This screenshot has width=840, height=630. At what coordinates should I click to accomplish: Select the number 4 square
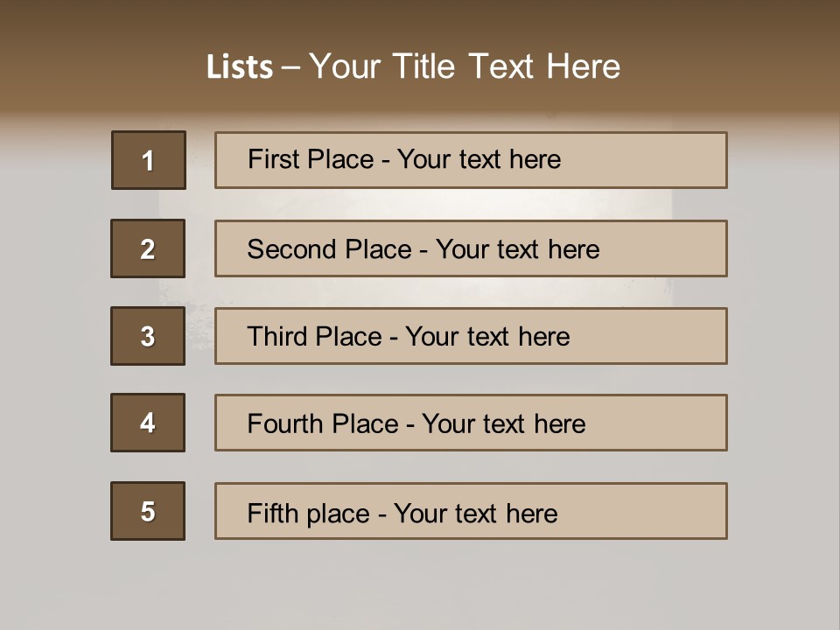(x=148, y=423)
